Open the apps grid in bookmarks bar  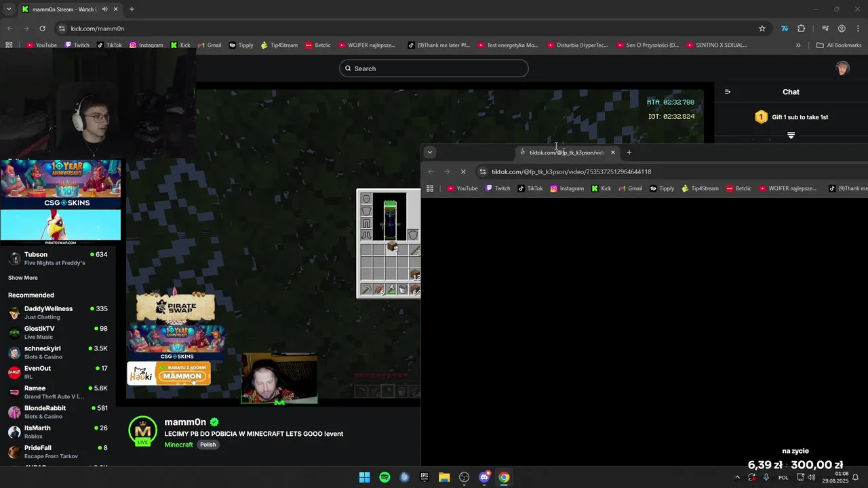tap(9, 45)
